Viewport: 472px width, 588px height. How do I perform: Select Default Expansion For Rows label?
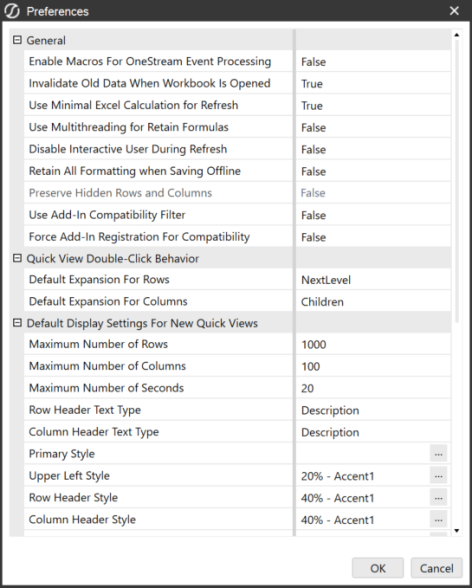coord(99,279)
